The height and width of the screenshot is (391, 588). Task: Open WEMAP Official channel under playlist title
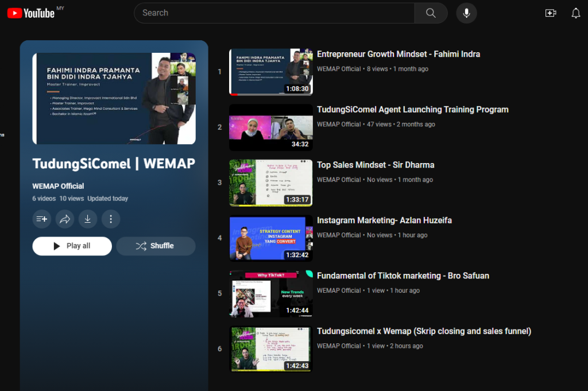click(58, 186)
